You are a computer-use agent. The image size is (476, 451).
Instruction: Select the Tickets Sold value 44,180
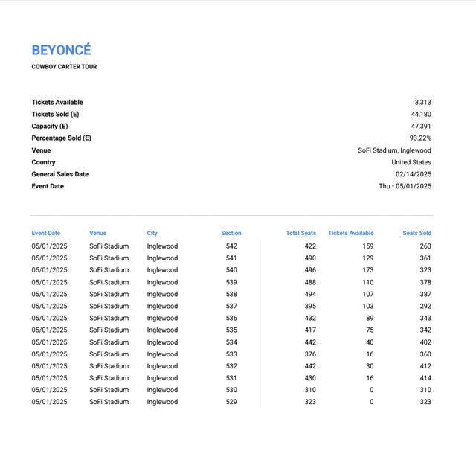coord(421,114)
